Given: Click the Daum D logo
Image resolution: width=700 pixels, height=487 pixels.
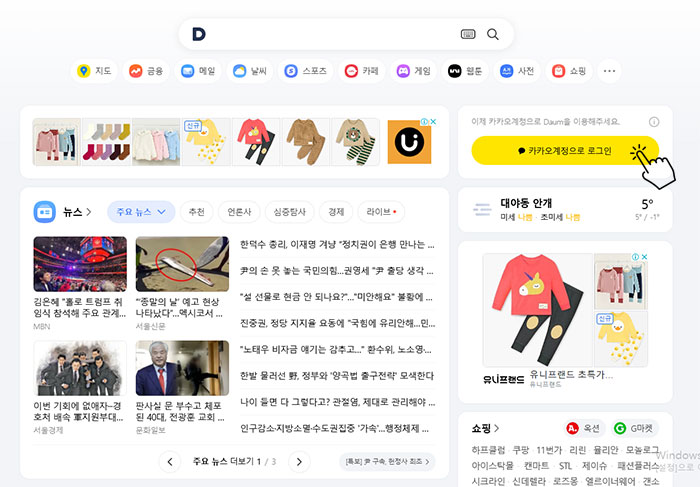Looking at the screenshot, I should click(x=199, y=34).
